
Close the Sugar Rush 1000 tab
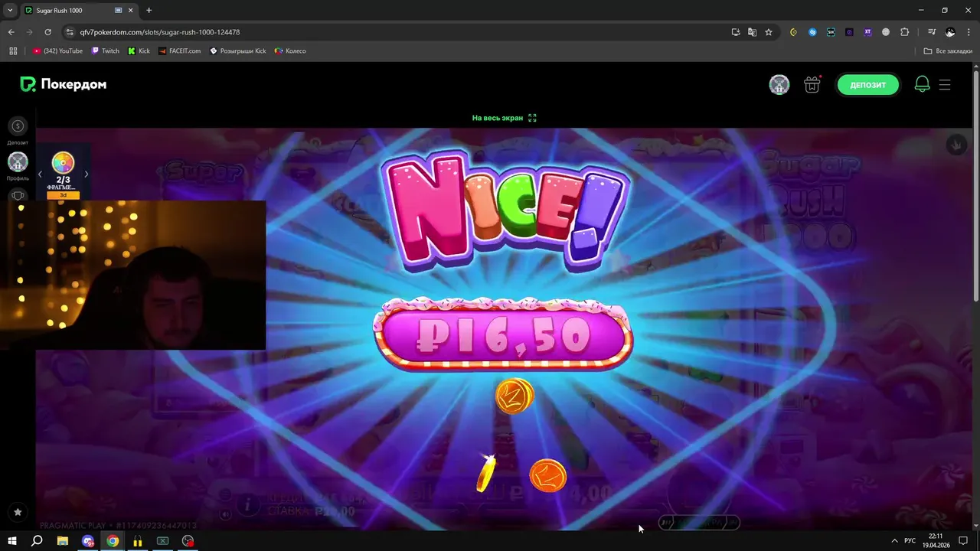tap(131, 11)
